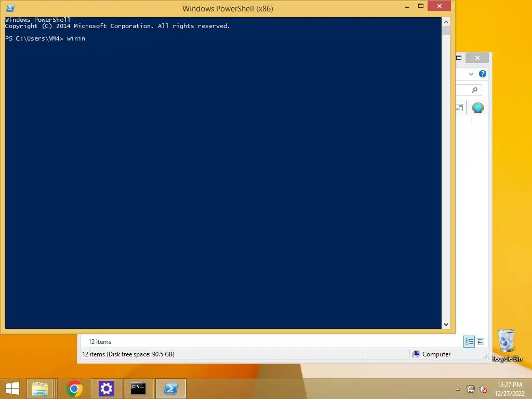This screenshot has width=532, height=399.
Task: Click the PowerShell taskbar button
Action: (170, 389)
